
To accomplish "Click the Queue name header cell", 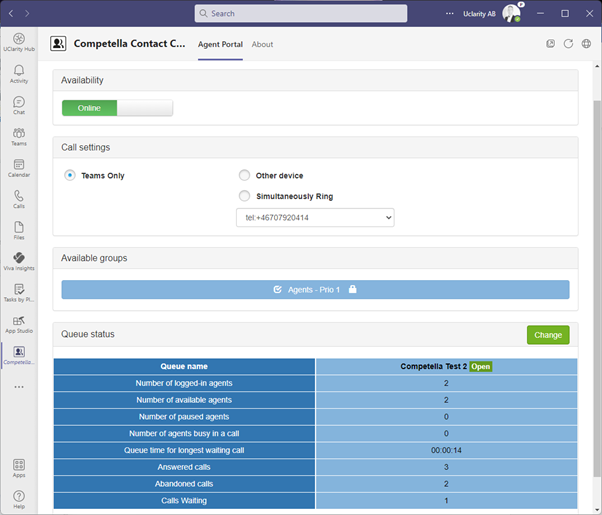I will [x=184, y=366].
